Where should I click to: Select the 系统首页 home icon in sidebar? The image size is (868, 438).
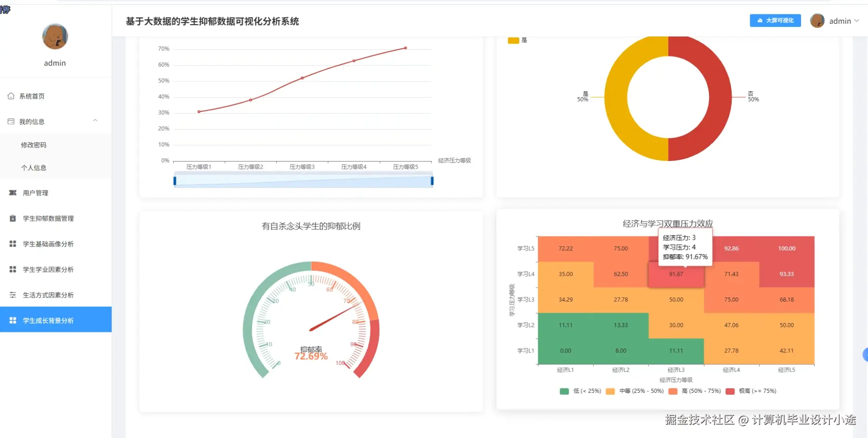pyautogui.click(x=11, y=96)
